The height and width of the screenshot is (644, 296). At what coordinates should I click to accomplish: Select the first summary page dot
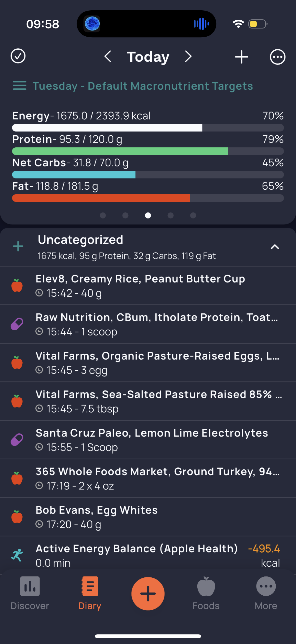click(103, 215)
